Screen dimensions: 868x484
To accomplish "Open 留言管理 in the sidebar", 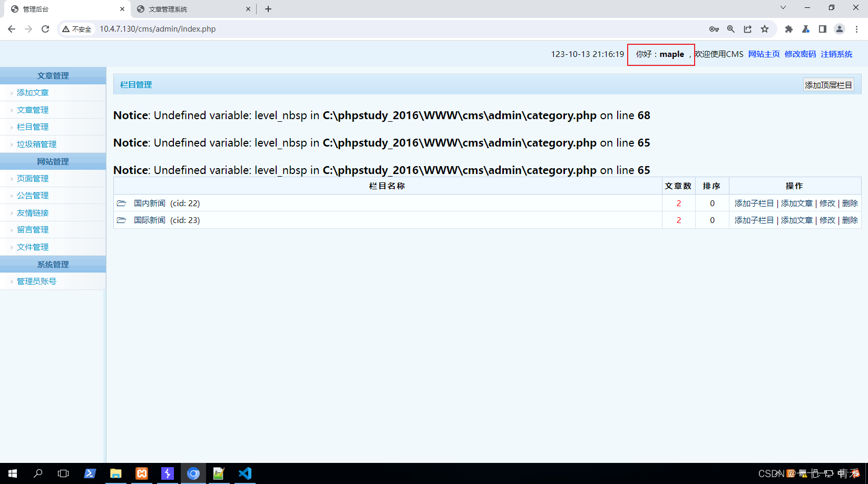I will tap(33, 230).
